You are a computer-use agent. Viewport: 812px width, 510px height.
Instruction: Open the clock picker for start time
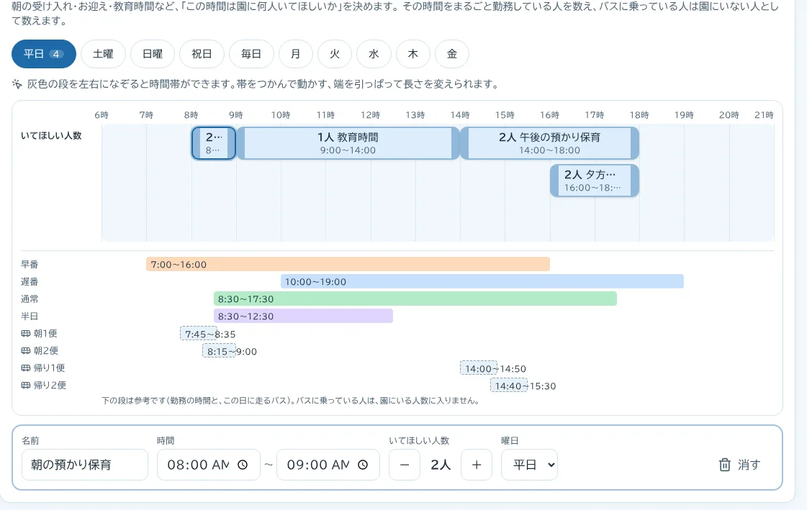[x=243, y=465]
